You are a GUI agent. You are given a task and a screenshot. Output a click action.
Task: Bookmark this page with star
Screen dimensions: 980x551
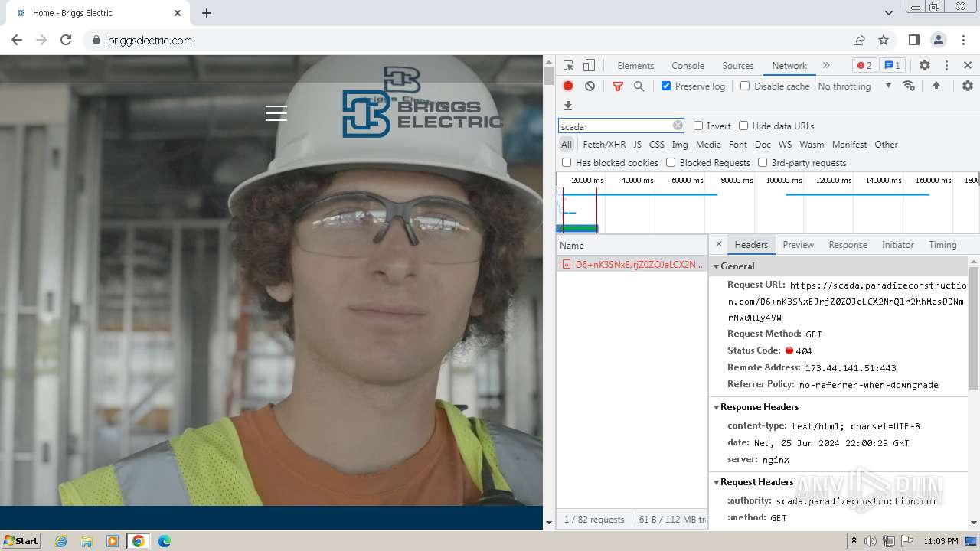point(884,40)
